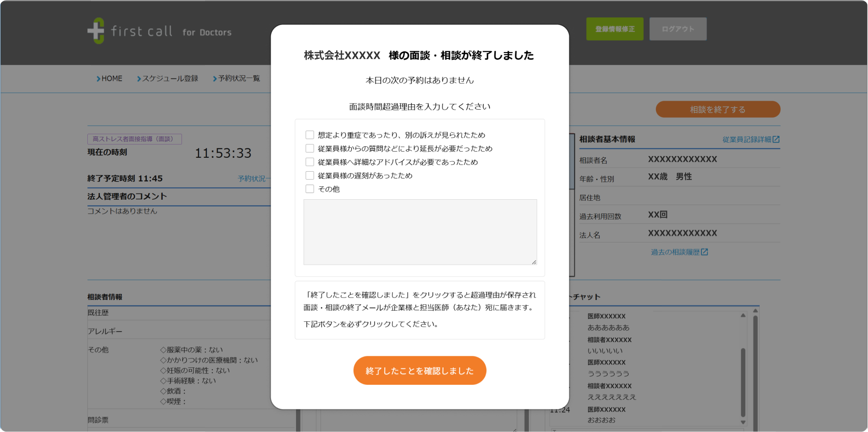Click the arrow icon beside HOME
Screen dimensions: 868x432
coord(99,78)
